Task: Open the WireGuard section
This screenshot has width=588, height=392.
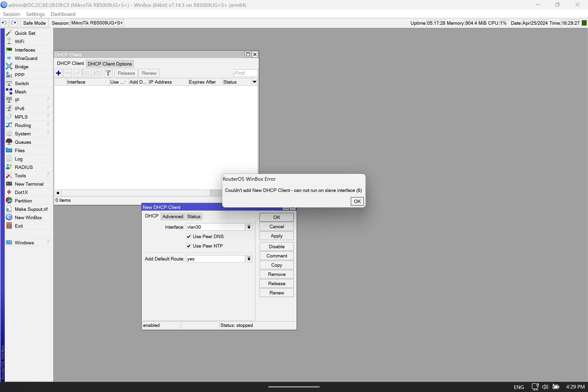Action: [x=26, y=58]
